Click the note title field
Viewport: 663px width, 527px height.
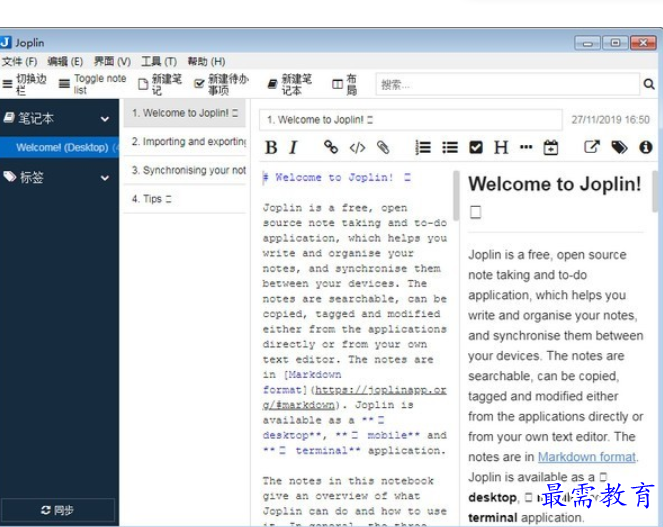click(411, 120)
